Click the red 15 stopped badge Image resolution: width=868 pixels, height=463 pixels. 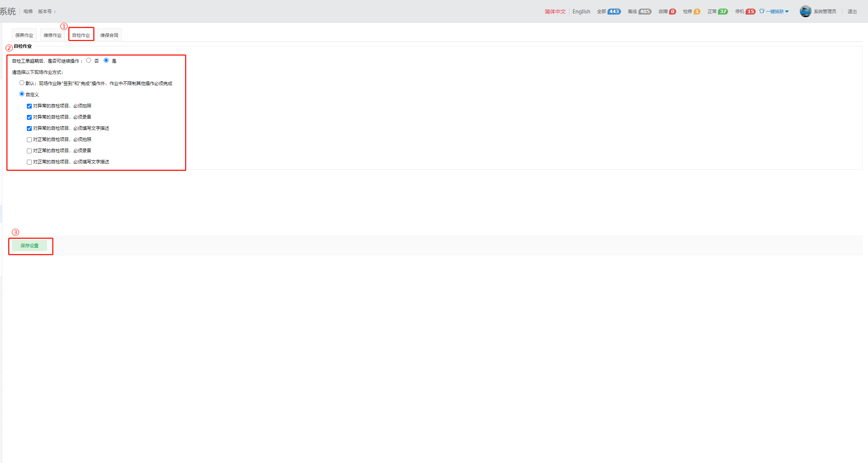(750, 12)
